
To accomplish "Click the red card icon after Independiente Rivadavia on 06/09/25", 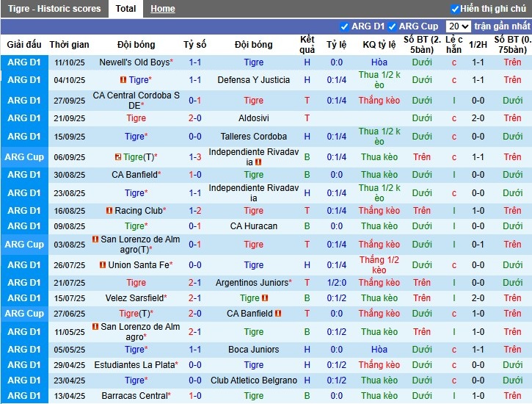I will [x=258, y=162].
